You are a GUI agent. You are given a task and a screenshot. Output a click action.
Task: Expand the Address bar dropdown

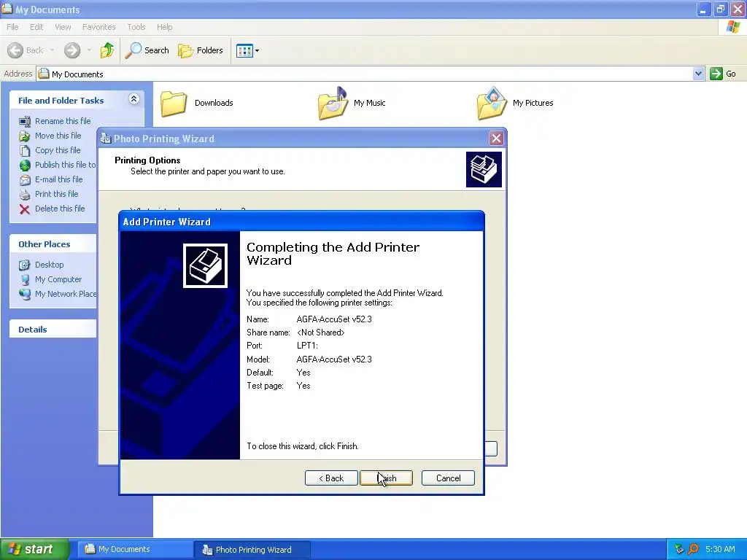[698, 74]
